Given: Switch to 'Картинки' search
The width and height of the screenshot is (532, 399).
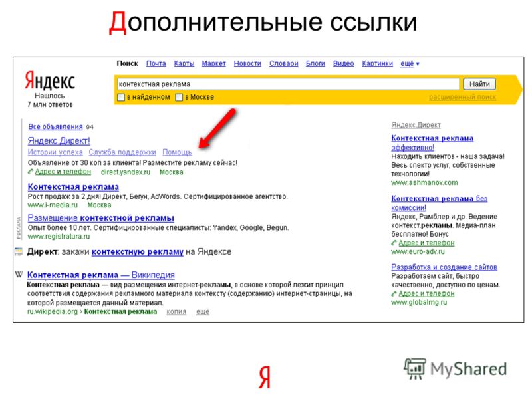Looking at the screenshot, I should 377,63.
